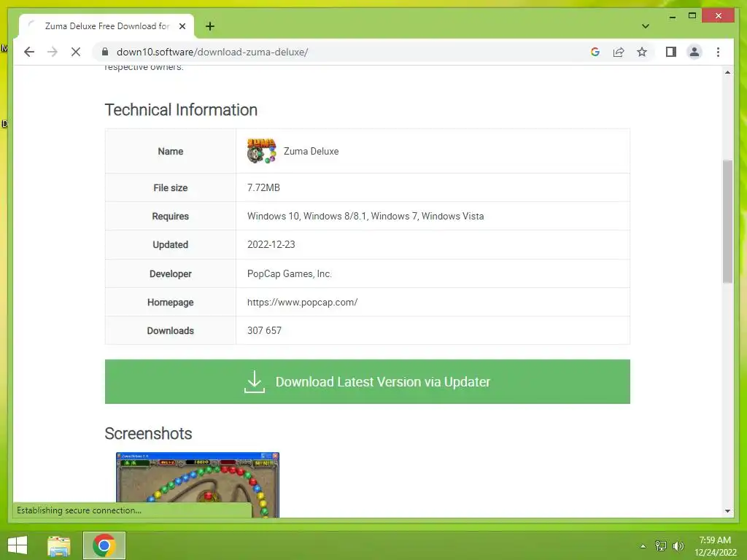747x560 pixels.
Task: Click the 'Updated' row label
Action: click(170, 244)
